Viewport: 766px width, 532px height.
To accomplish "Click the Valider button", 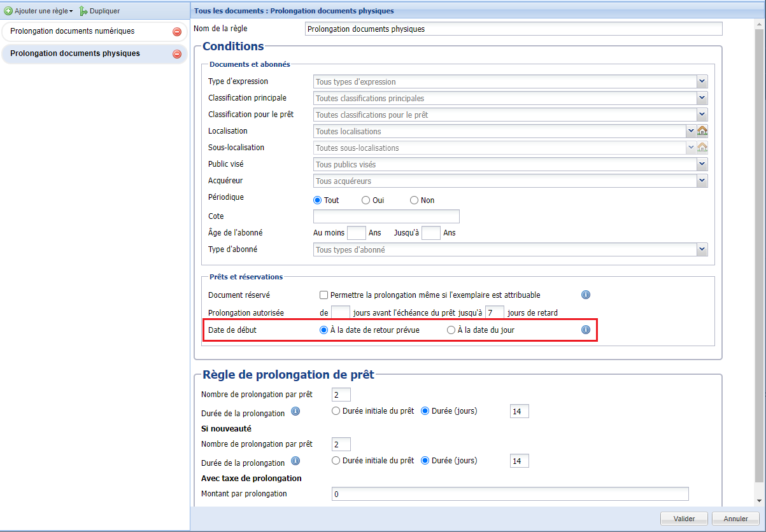I will pos(684,519).
